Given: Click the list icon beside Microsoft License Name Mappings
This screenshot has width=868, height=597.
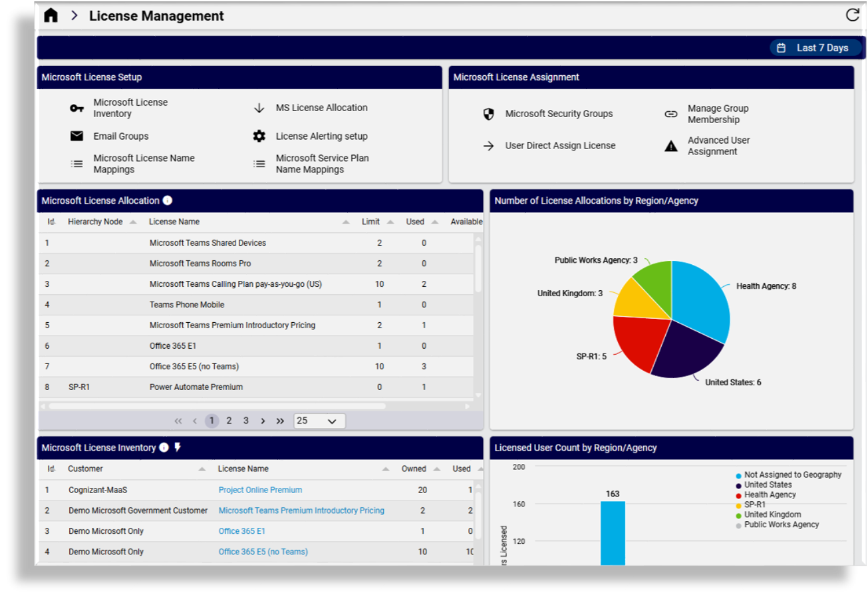Looking at the screenshot, I should point(77,164).
